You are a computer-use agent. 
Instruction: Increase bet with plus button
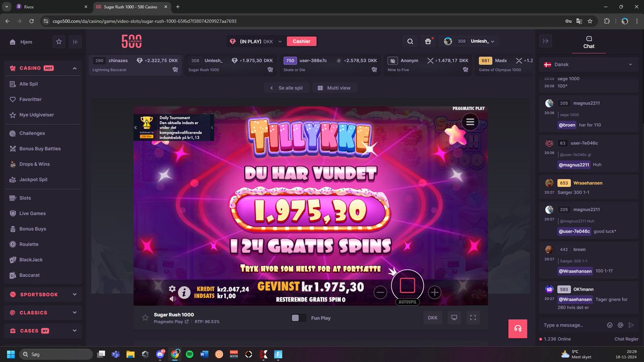tap(434, 292)
